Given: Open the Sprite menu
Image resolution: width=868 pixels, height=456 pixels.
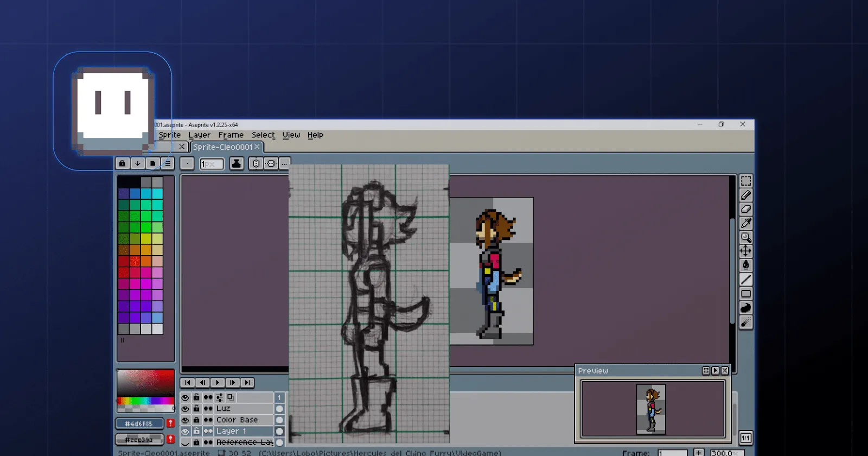Looking at the screenshot, I should click(x=169, y=135).
